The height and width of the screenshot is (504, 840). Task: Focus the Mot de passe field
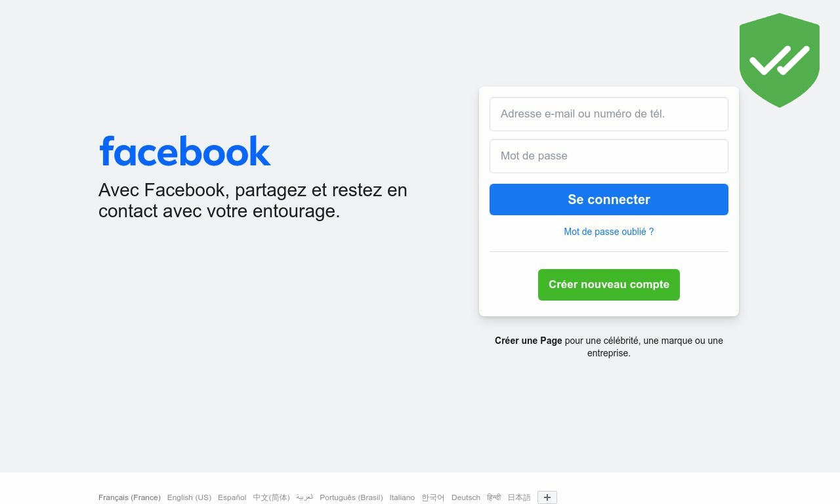(609, 156)
